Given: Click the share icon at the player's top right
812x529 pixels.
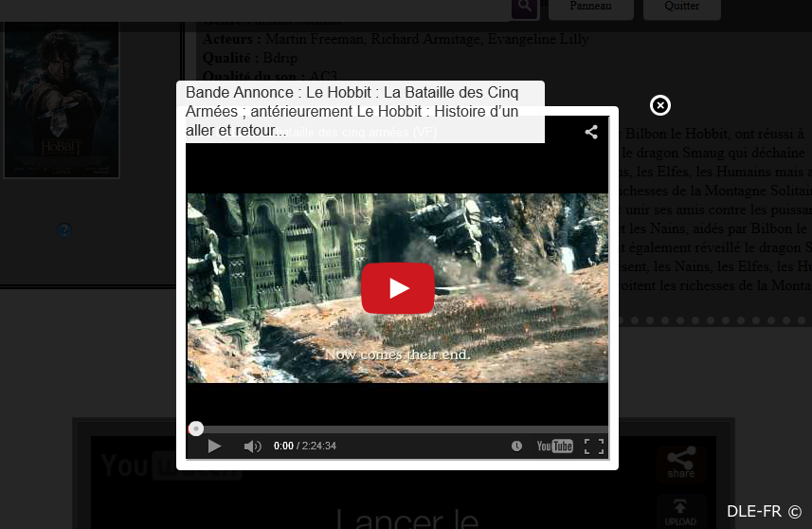Looking at the screenshot, I should pyautogui.click(x=591, y=132).
